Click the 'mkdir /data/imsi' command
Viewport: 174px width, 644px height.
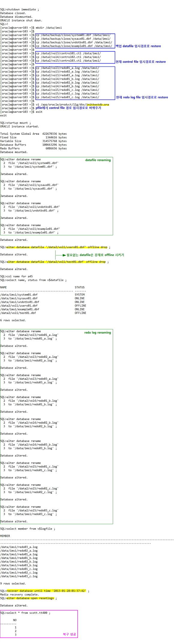tap(49, 28)
